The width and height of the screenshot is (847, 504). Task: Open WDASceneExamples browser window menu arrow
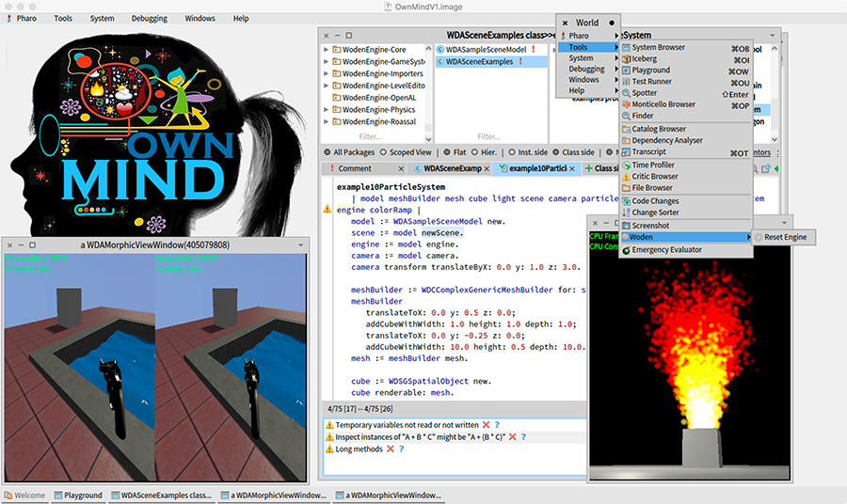[772, 35]
